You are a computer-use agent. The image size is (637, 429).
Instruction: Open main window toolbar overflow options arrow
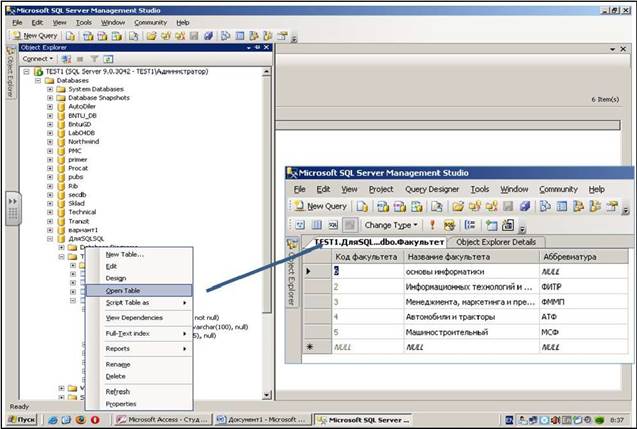point(294,38)
